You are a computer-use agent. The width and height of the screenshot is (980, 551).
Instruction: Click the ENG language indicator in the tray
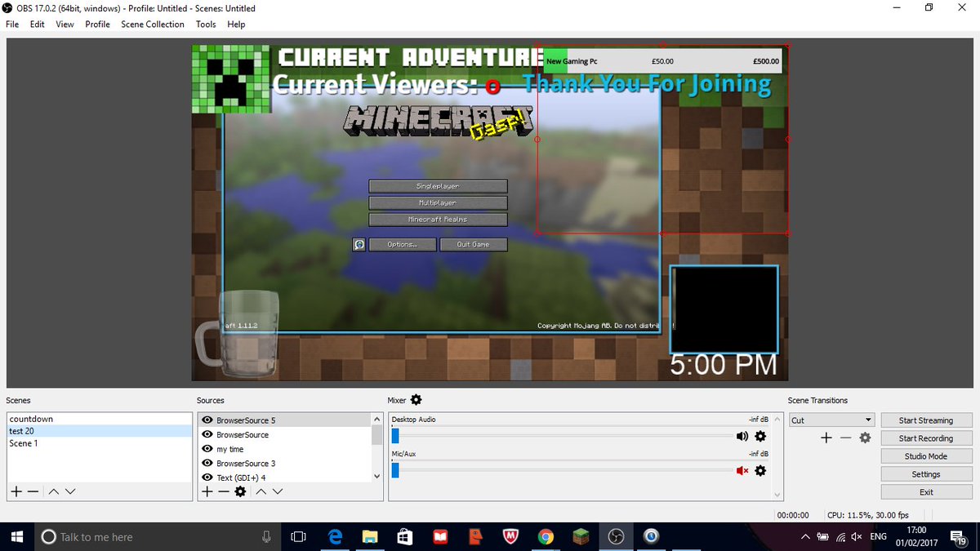(879, 536)
